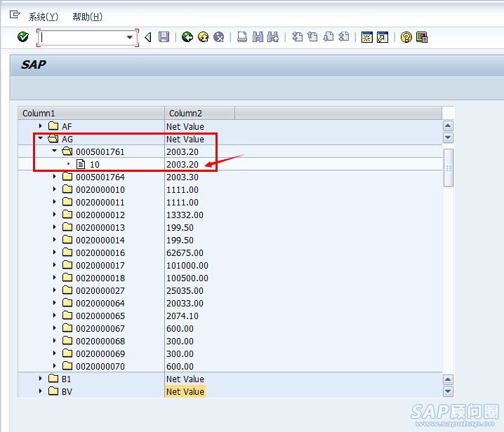This screenshot has height=432, width=504.
Task: Collapse the AG folder node
Action: [40, 138]
